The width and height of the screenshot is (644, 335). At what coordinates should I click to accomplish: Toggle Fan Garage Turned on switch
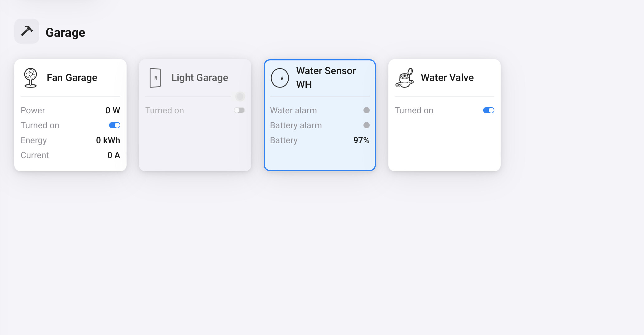coord(115,125)
